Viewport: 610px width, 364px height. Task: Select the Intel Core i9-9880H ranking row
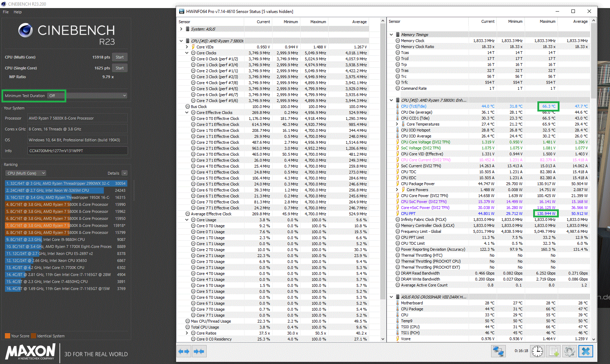coord(66,240)
